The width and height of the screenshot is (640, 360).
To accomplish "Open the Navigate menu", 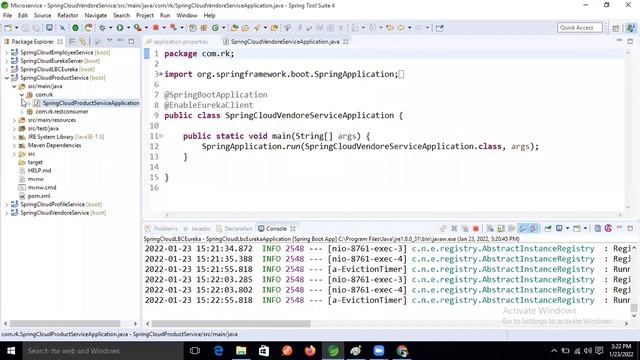I will tap(96, 15).
